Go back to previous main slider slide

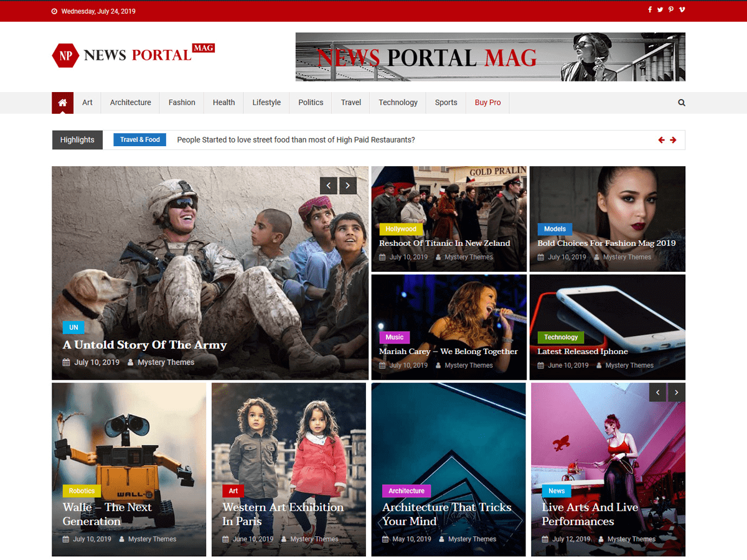click(329, 185)
